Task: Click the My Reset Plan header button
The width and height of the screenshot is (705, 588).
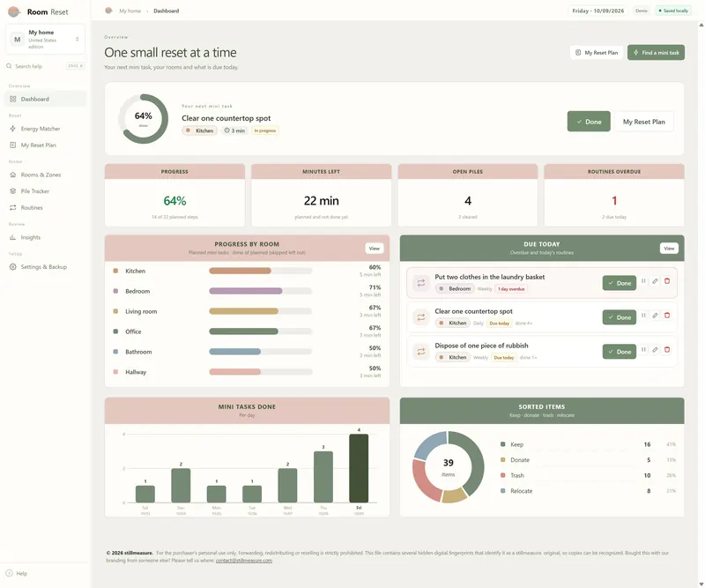Action: click(x=597, y=53)
